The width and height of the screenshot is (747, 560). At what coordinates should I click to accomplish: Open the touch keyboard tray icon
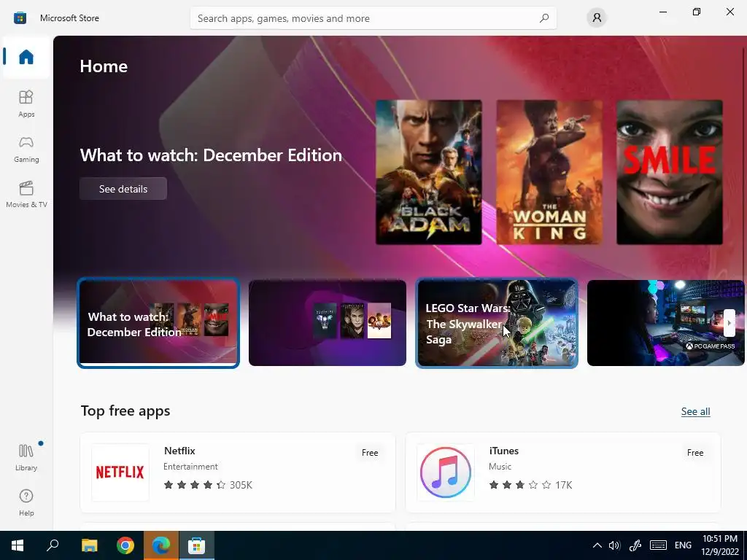coord(658,545)
